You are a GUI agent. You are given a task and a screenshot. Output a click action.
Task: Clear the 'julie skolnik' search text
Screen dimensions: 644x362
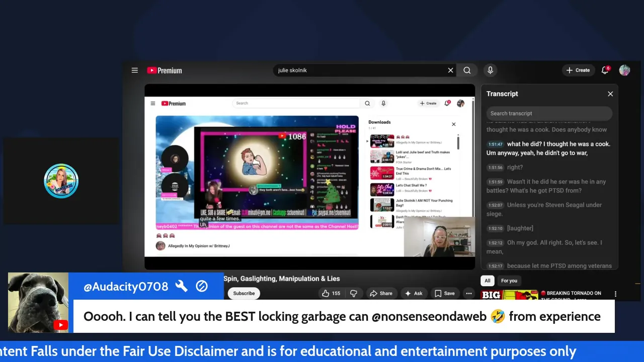[450, 70]
